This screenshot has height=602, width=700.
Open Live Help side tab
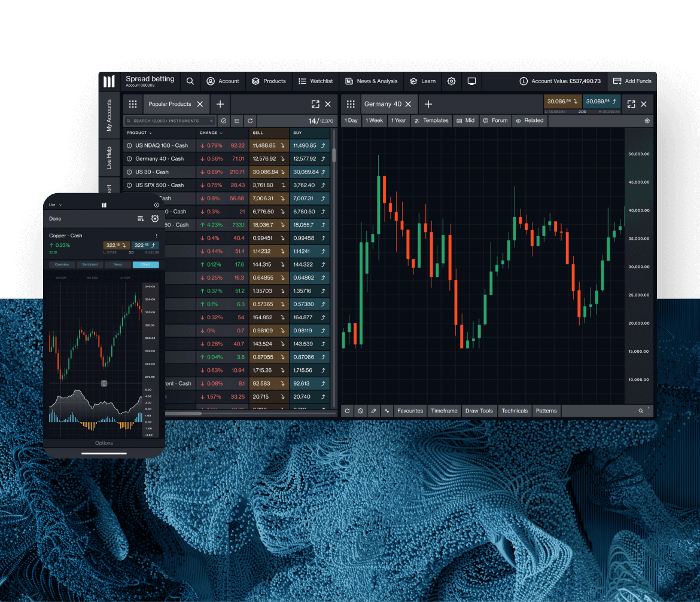coord(109,158)
